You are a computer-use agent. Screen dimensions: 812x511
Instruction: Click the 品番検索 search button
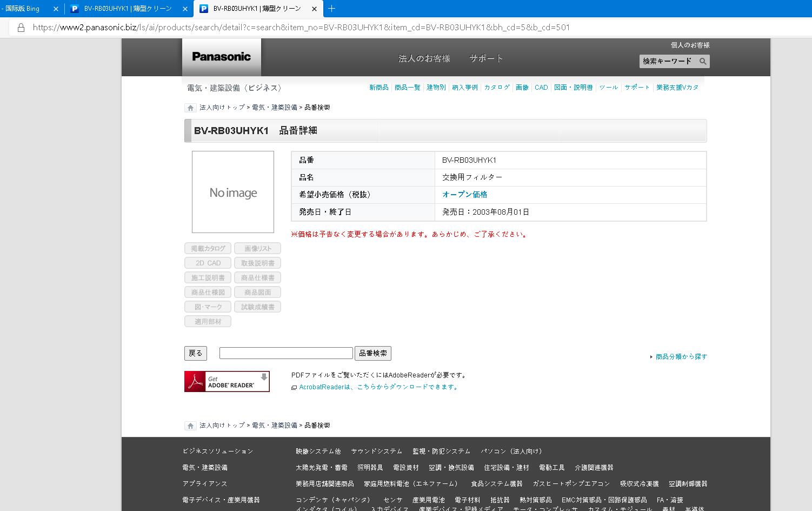[373, 353]
